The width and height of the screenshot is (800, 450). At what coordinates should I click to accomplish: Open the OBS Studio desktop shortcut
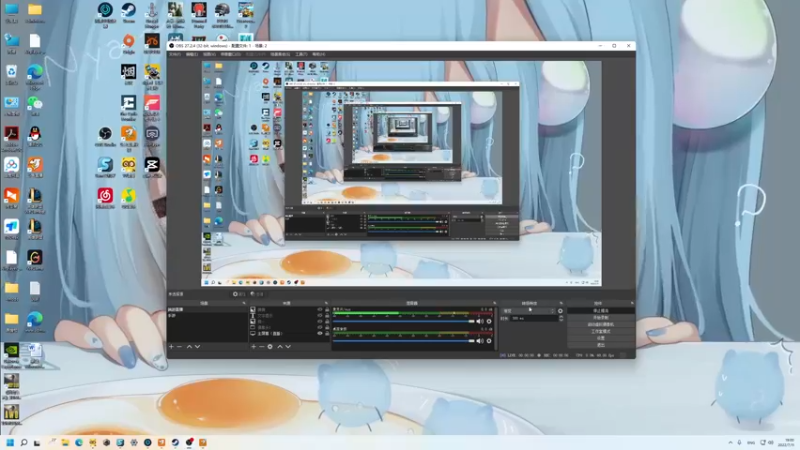click(x=105, y=136)
